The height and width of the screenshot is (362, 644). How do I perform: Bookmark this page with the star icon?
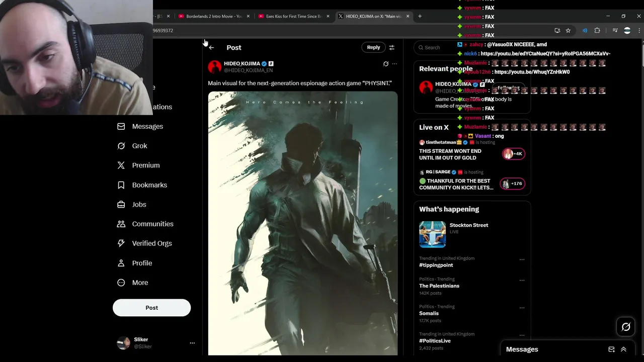pyautogui.click(x=568, y=30)
